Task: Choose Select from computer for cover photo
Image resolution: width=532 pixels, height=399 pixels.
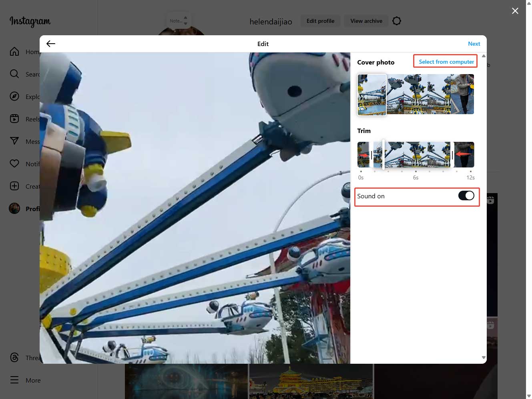Action: coord(445,61)
